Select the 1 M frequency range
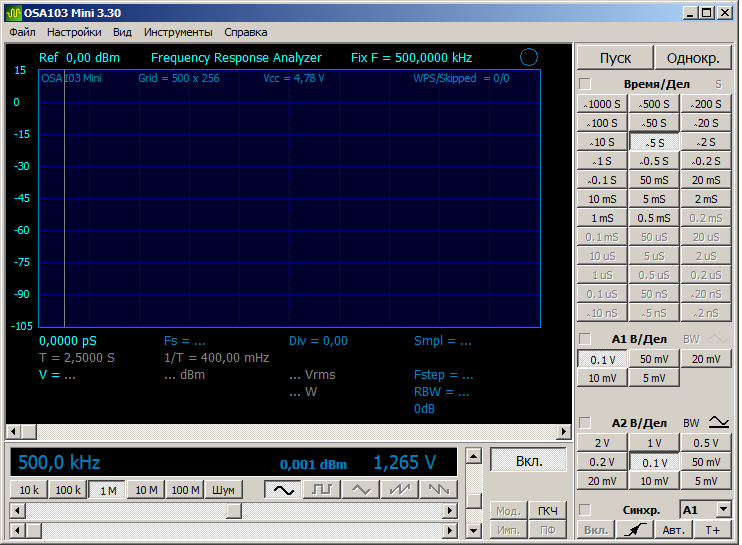 tap(107, 490)
